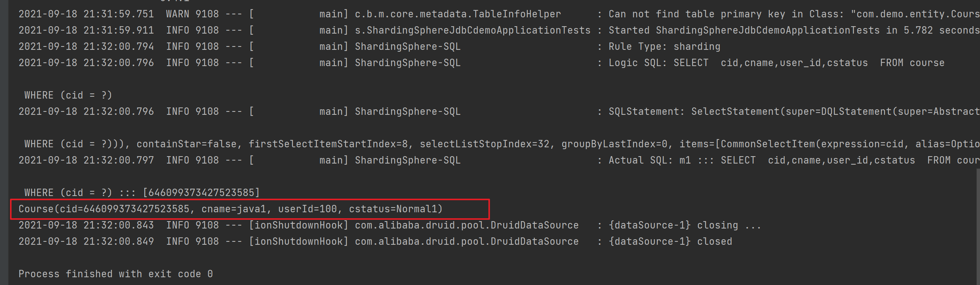Click the 21:31:59.911 timestamp

click(118, 31)
